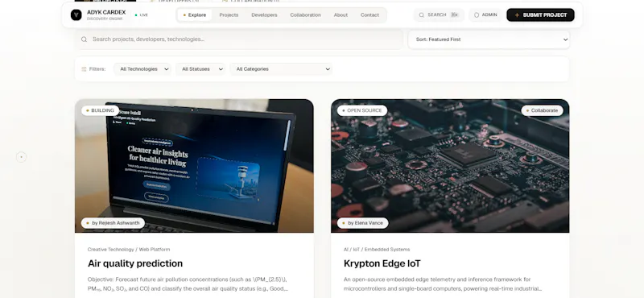Click the Submit Project button
The height and width of the screenshot is (298, 644).
click(540, 14)
